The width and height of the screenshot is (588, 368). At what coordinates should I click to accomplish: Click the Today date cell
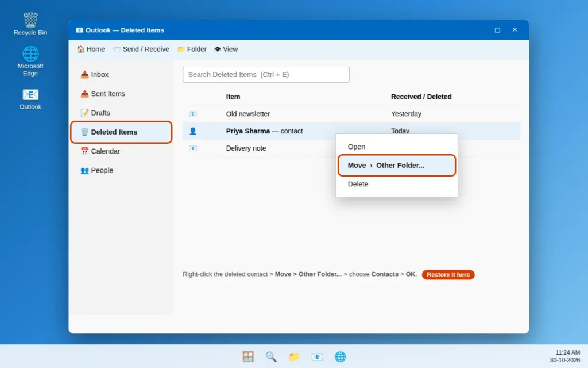[x=400, y=131]
